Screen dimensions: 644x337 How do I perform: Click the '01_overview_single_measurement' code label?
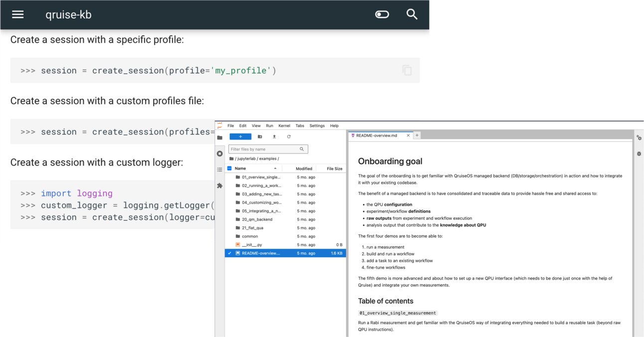(x=398, y=313)
